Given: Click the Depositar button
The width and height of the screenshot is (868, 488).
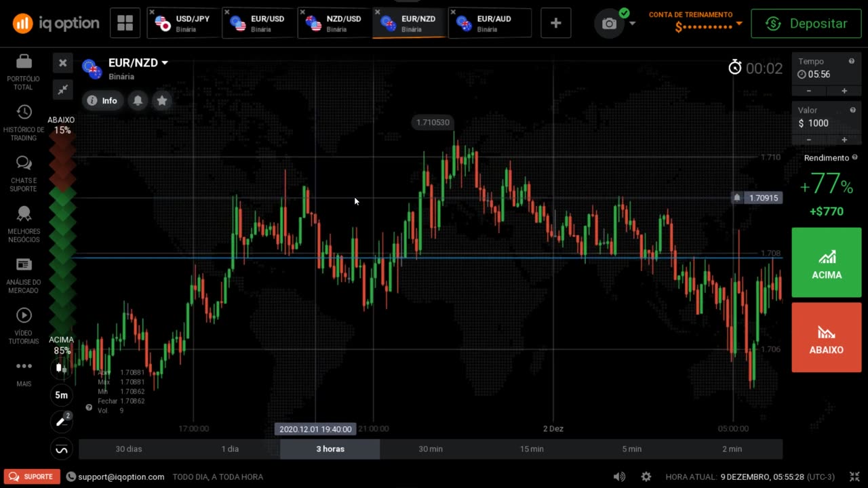Looking at the screenshot, I should point(806,24).
